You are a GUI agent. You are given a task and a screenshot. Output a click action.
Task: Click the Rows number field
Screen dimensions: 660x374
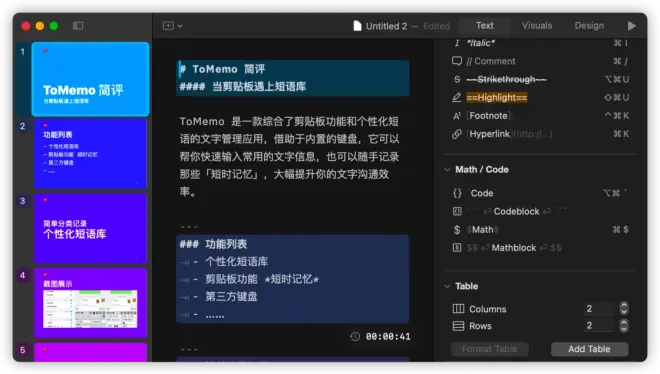[x=599, y=326]
